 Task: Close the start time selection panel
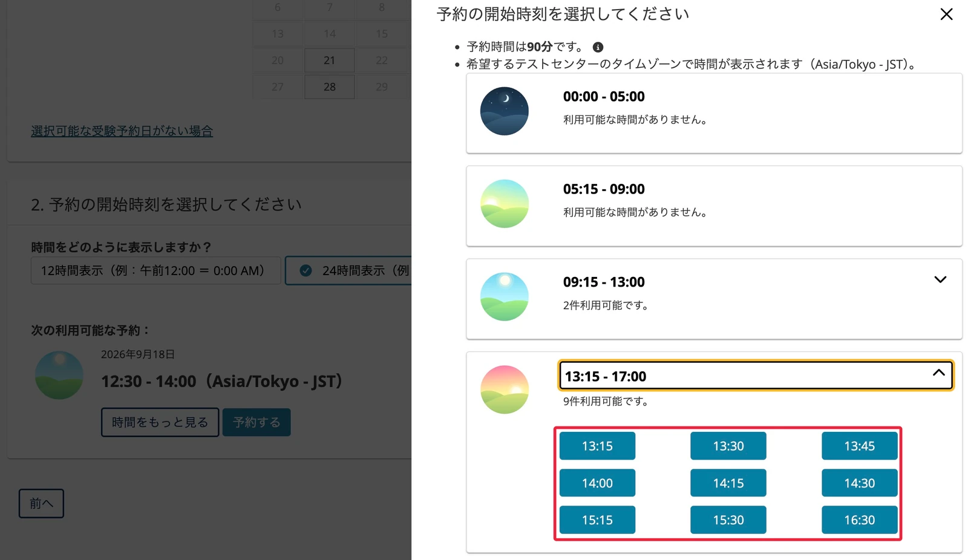pyautogui.click(x=946, y=14)
